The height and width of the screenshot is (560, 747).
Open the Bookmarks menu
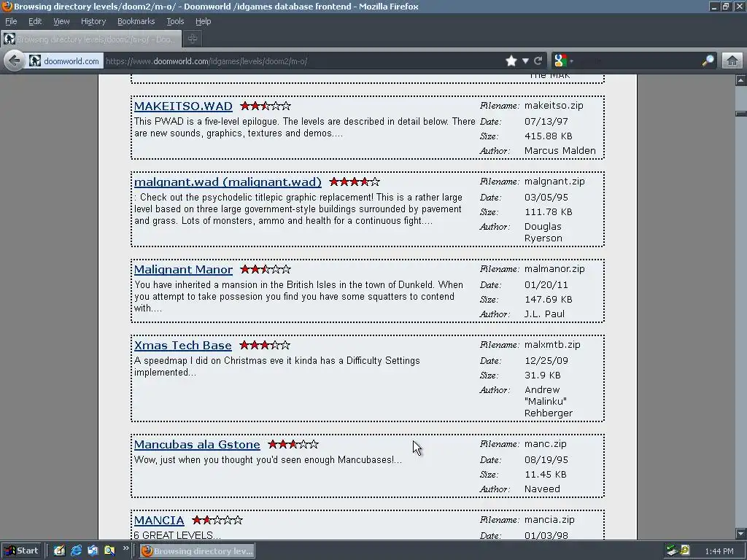coord(136,21)
